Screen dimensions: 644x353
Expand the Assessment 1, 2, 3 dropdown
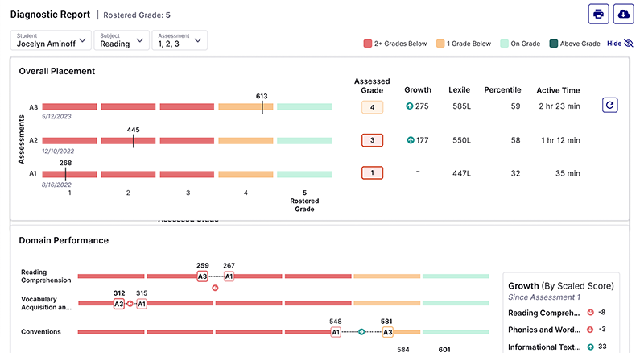[180, 40]
